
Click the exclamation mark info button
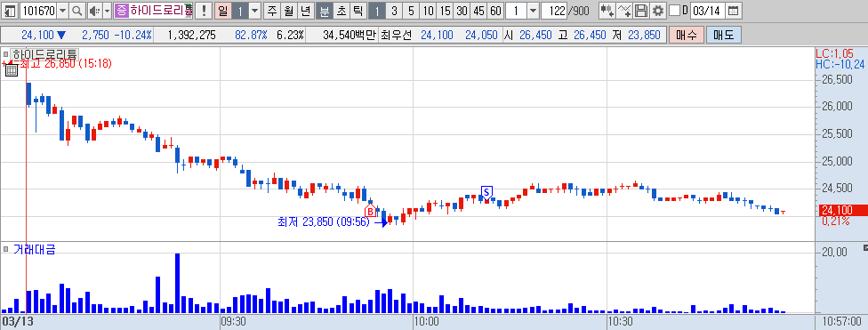204,11
